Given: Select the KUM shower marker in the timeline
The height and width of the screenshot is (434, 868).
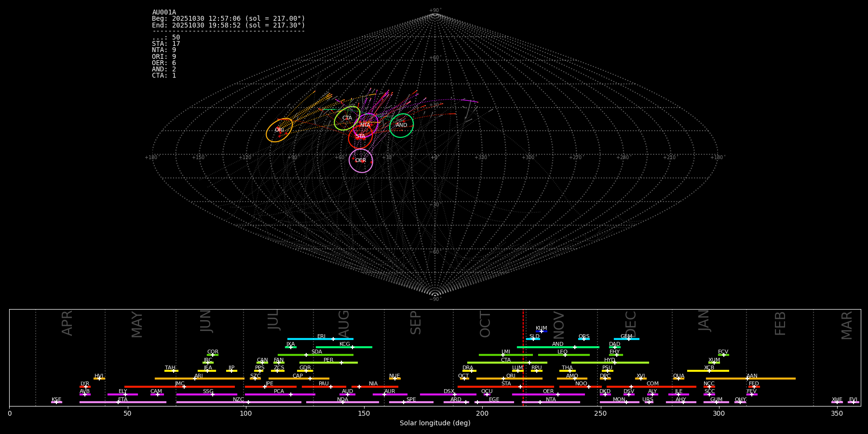Looking at the screenshot, I should point(542,331).
